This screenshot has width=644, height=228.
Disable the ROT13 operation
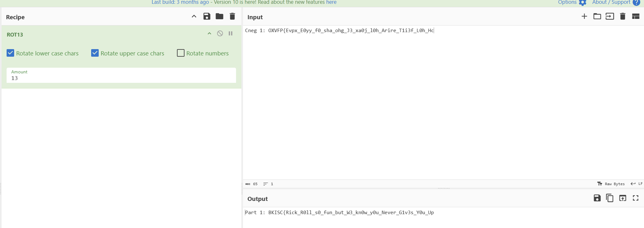220,33
